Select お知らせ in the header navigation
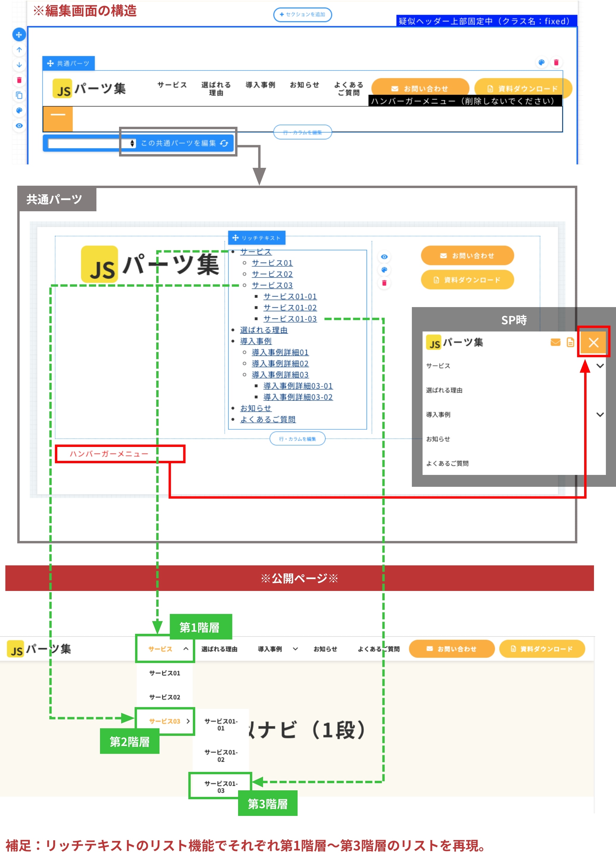The height and width of the screenshot is (854, 616). 305,85
